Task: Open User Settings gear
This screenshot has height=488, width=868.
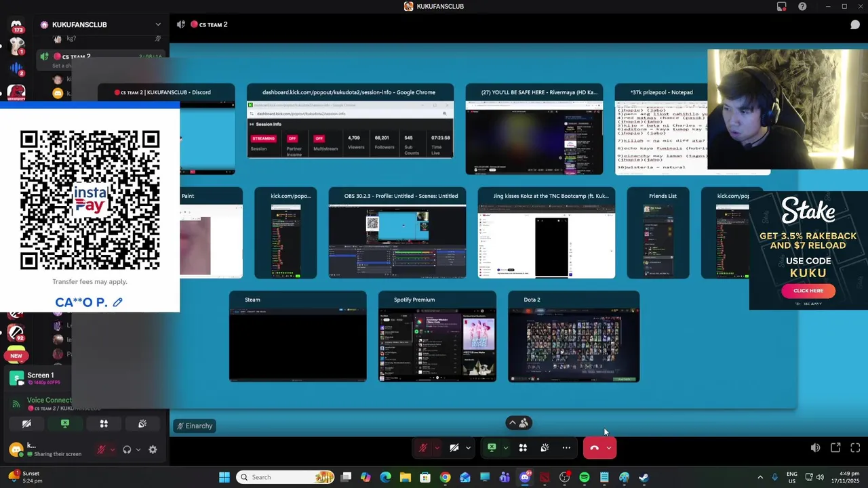Action: click(x=153, y=449)
